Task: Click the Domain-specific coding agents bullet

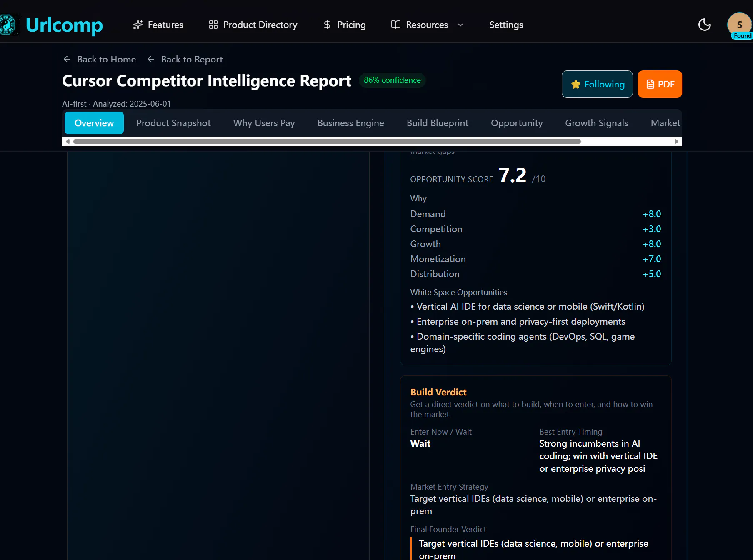Action: pyautogui.click(x=523, y=342)
